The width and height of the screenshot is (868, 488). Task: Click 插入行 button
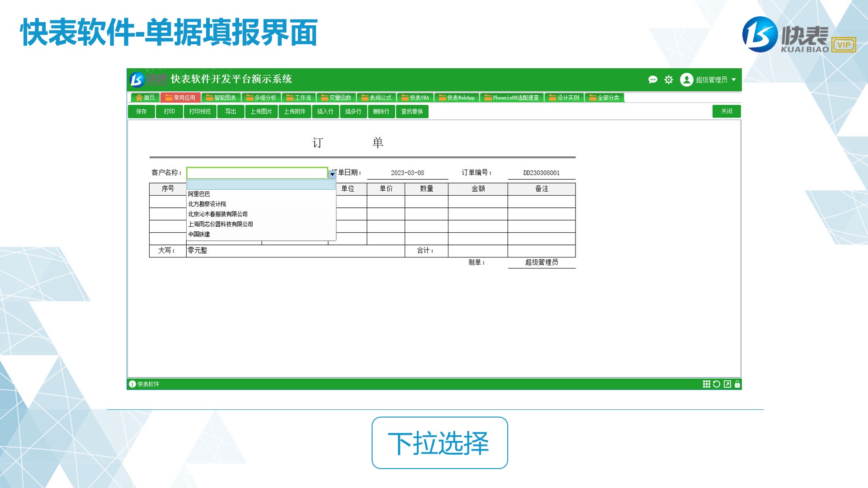click(325, 112)
